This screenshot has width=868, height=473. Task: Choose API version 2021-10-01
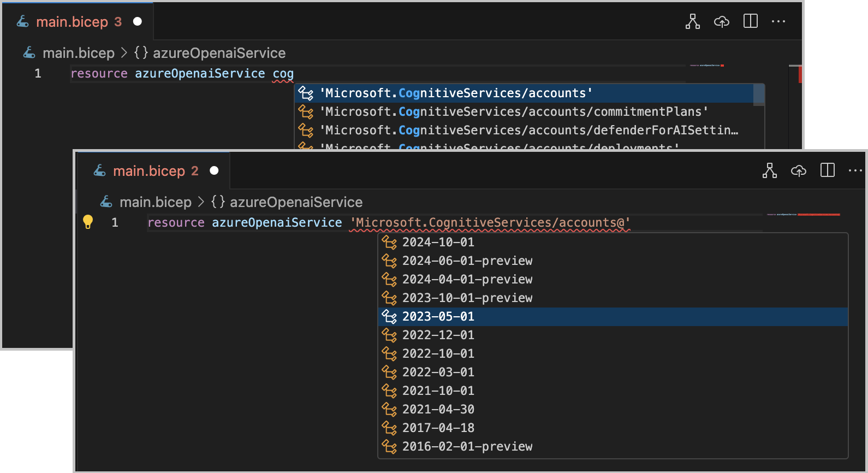613,391
